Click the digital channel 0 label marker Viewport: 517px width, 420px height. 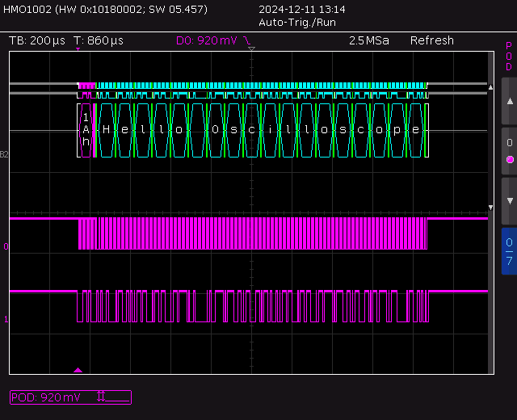pos(6,247)
